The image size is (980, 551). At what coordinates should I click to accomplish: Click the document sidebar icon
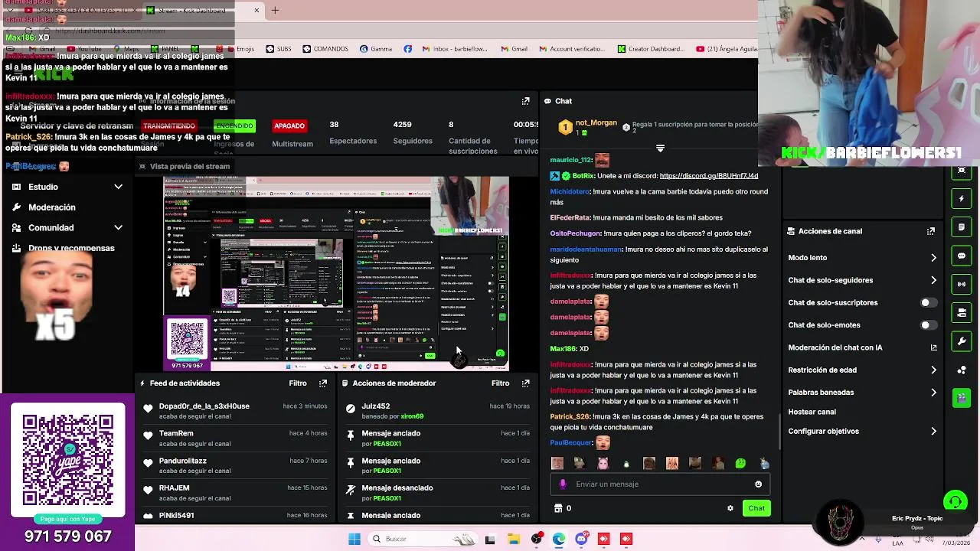click(x=962, y=227)
